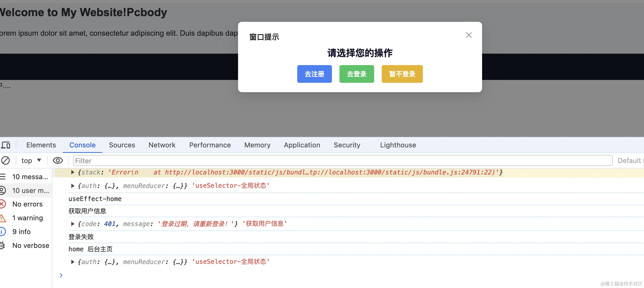Image resolution: width=644 pixels, height=288 pixels.
Task: Expand the first useSelector auth object
Action: [x=73, y=186]
